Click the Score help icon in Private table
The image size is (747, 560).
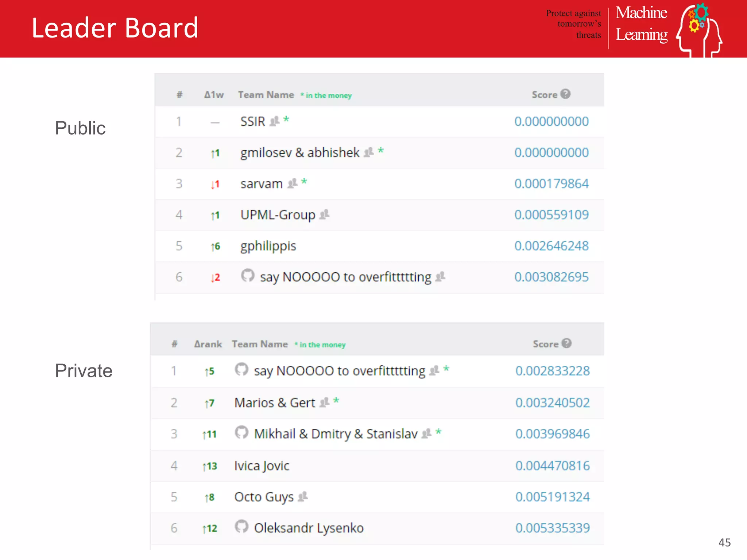tap(566, 343)
